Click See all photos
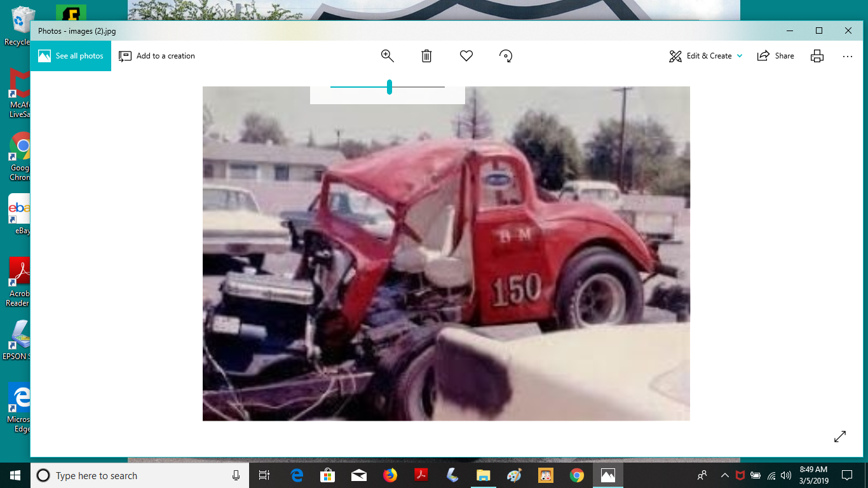 (71, 56)
